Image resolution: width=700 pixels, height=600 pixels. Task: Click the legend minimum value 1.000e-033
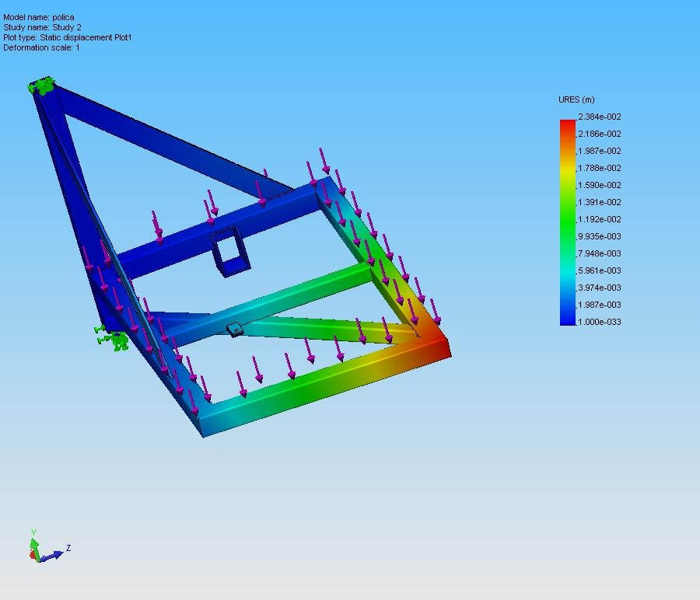pyautogui.click(x=600, y=322)
